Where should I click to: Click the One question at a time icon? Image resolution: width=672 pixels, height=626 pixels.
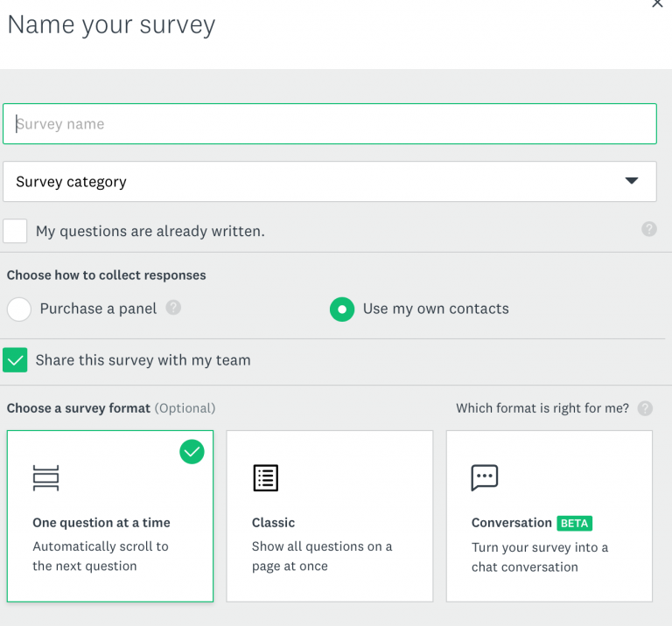pos(45,478)
